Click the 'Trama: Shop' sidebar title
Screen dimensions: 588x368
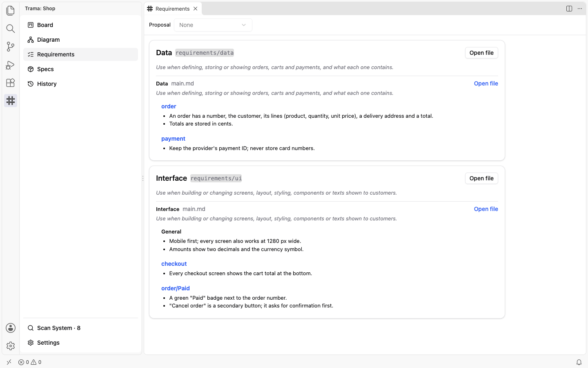click(40, 9)
